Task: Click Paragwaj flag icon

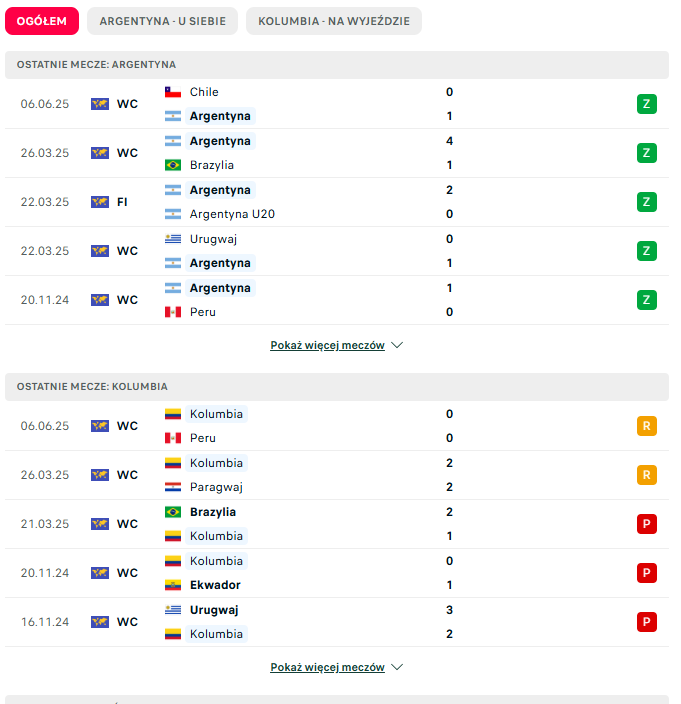Action: [173, 487]
